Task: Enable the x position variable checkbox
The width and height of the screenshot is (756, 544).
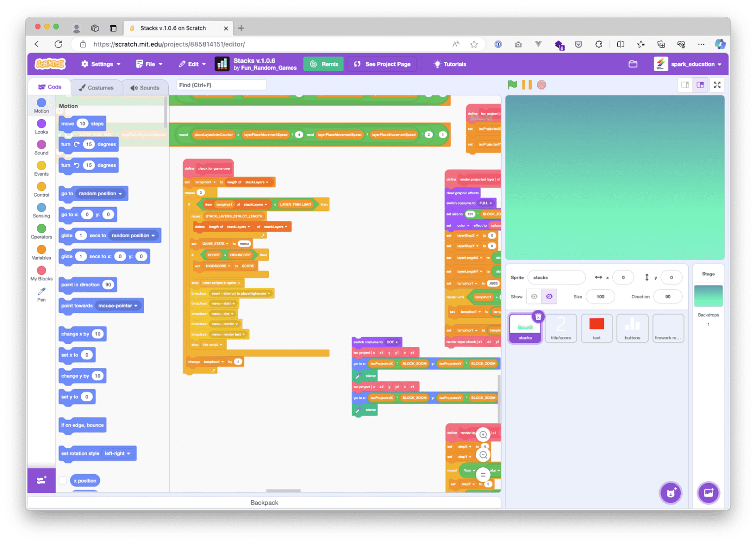Action: (x=63, y=480)
